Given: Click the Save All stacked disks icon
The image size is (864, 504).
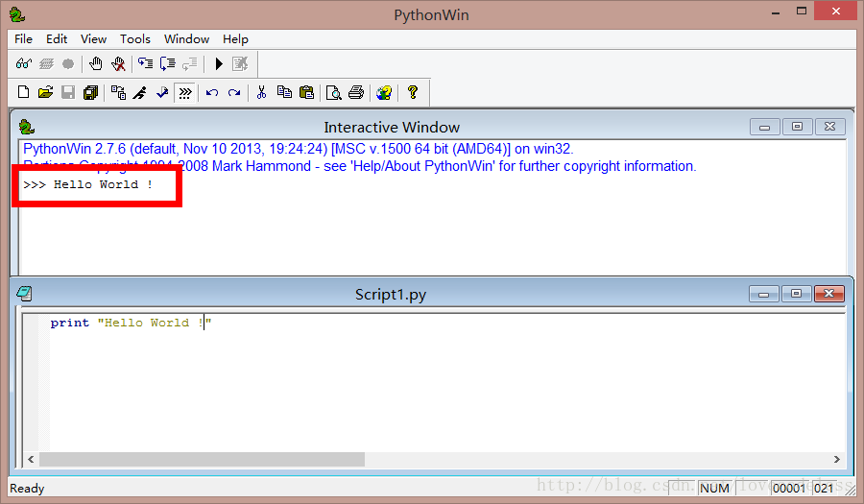Looking at the screenshot, I should tap(90, 92).
